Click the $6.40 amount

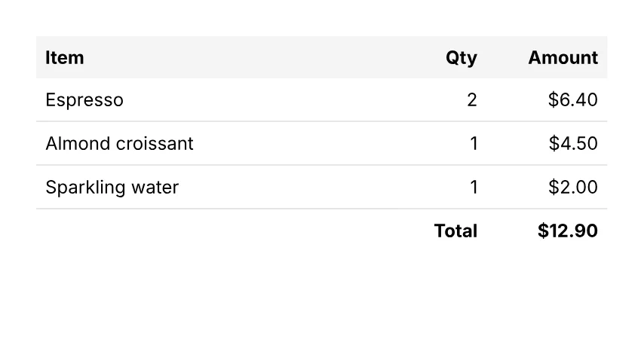[x=573, y=100]
